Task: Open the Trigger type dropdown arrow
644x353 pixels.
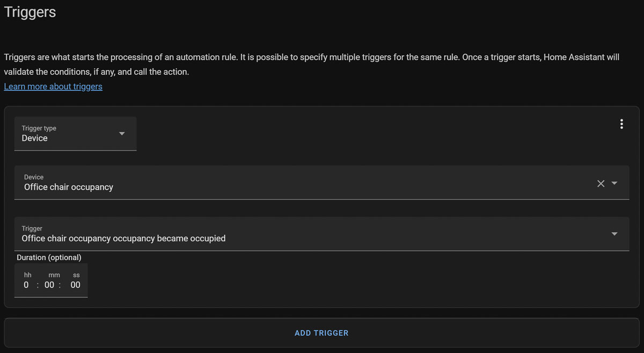Action: (x=122, y=133)
